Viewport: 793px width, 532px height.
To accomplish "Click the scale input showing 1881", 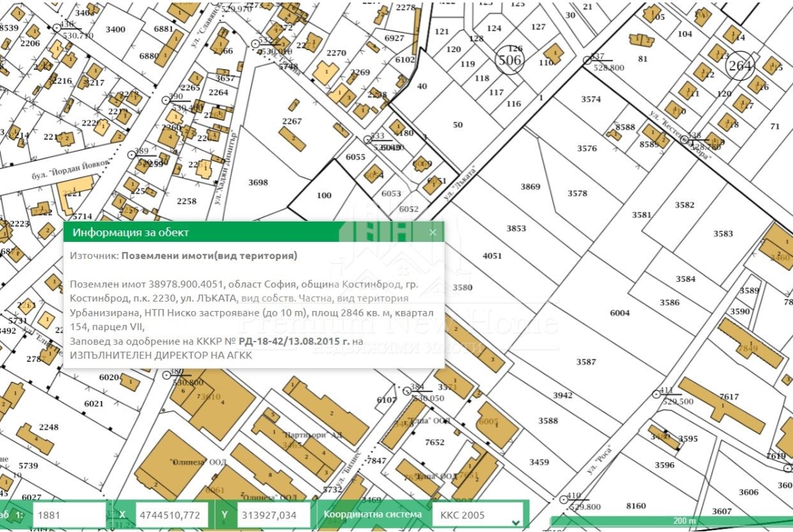I will click(68, 515).
